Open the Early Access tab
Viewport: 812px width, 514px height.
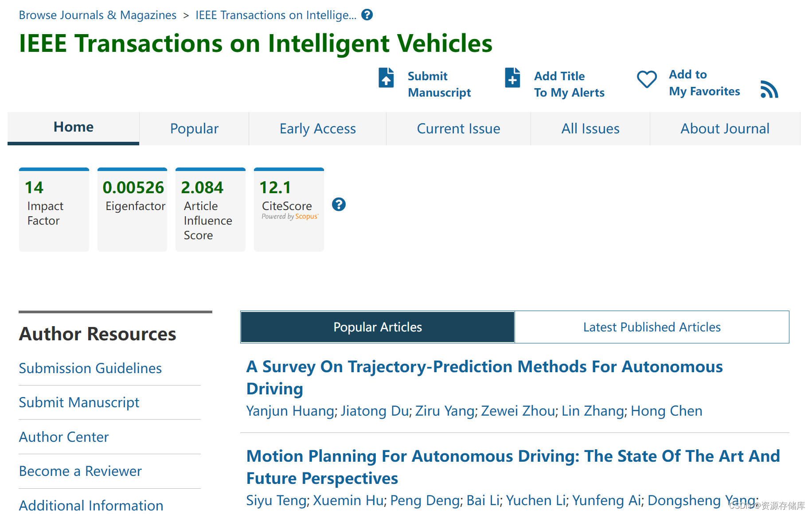[317, 128]
